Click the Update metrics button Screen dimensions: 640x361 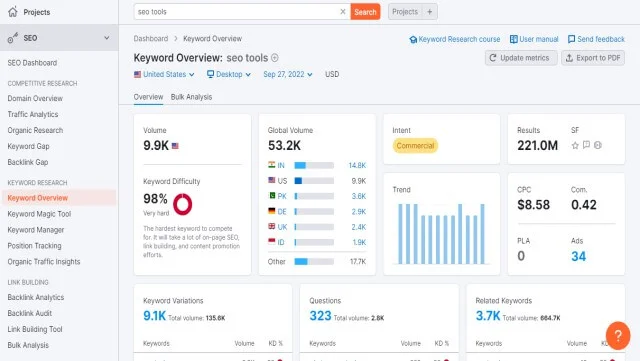pyautogui.click(x=521, y=58)
